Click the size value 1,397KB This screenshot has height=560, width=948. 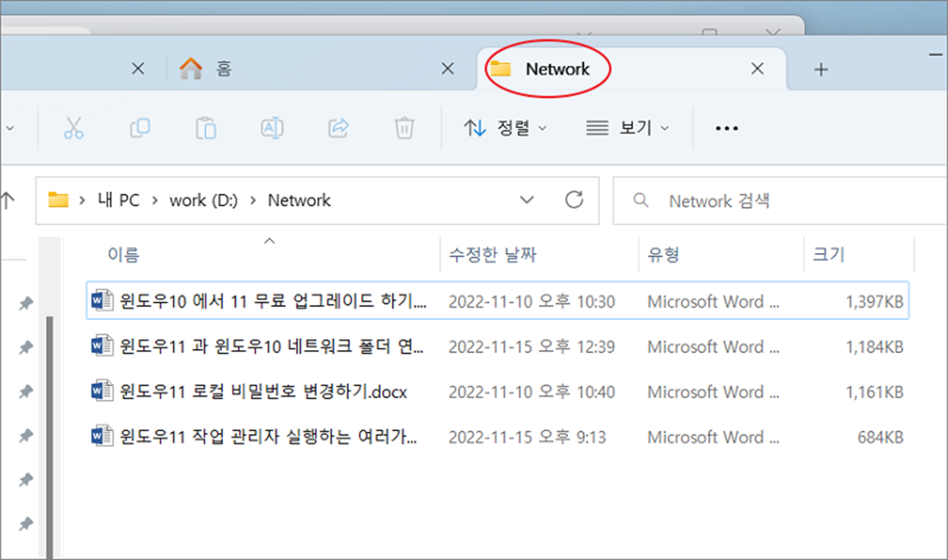point(874,302)
